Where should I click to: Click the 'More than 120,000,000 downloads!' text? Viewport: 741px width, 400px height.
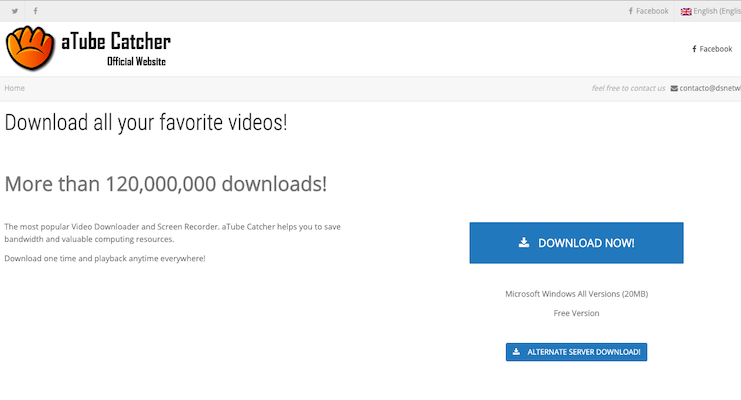(165, 184)
